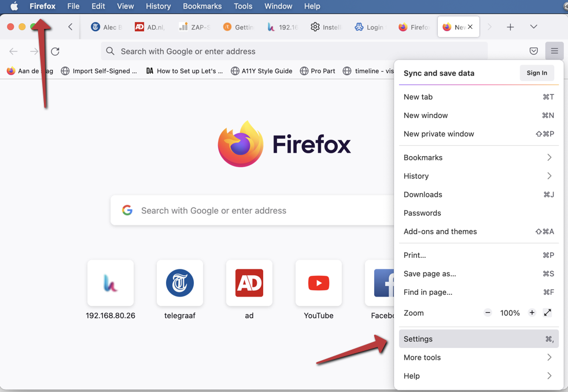Select New private window
568x392 pixels.
(478, 134)
